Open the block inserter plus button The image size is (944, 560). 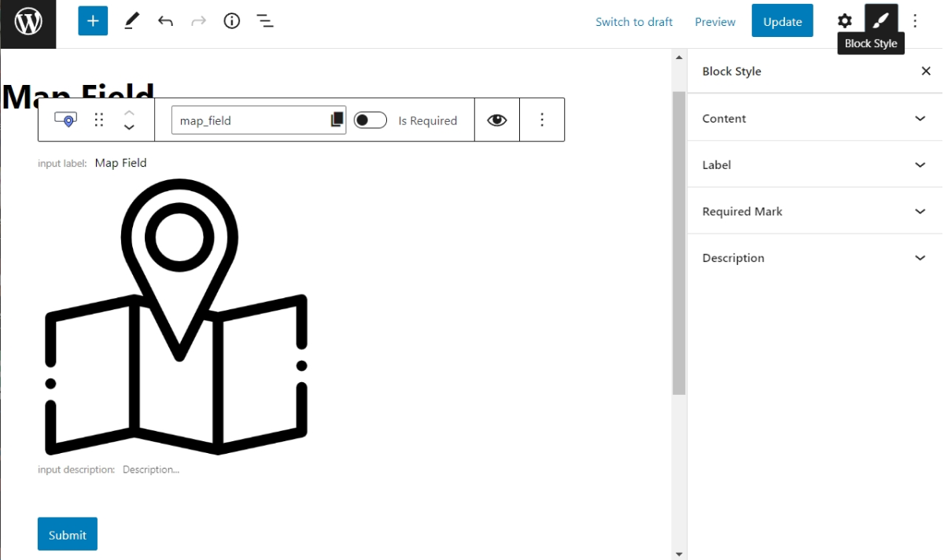[x=92, y=21]
